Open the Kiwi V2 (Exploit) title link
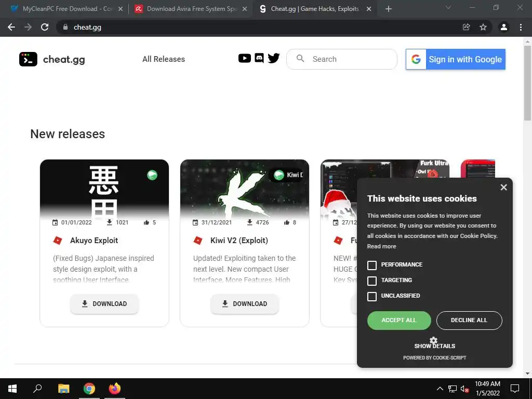The image size is (532, 399). click(x=239, y=241)
